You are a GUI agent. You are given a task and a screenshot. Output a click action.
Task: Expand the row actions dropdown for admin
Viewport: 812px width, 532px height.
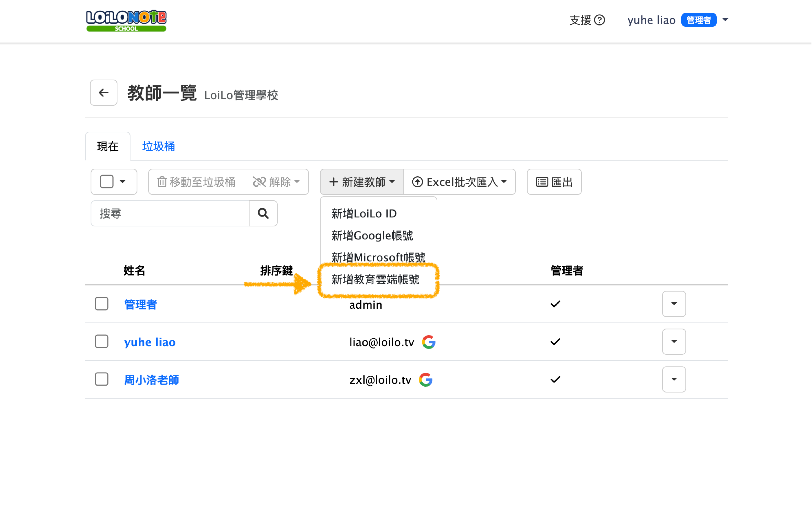674,304
